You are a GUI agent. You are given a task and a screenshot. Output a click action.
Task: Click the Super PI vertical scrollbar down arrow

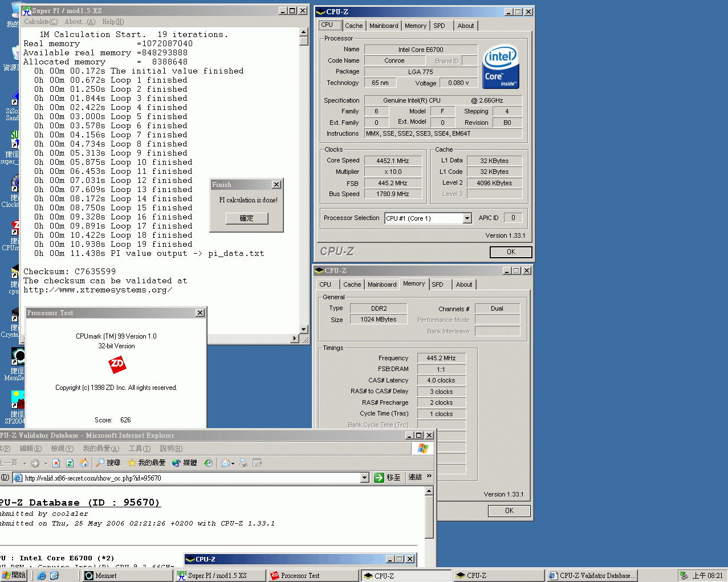tap(303, 329)
